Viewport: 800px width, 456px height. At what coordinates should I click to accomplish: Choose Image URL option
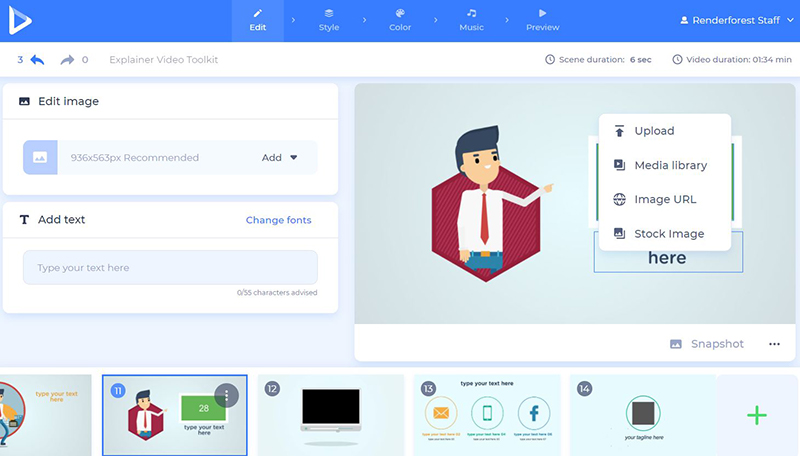pyautogui.click(x=665, y=199)
